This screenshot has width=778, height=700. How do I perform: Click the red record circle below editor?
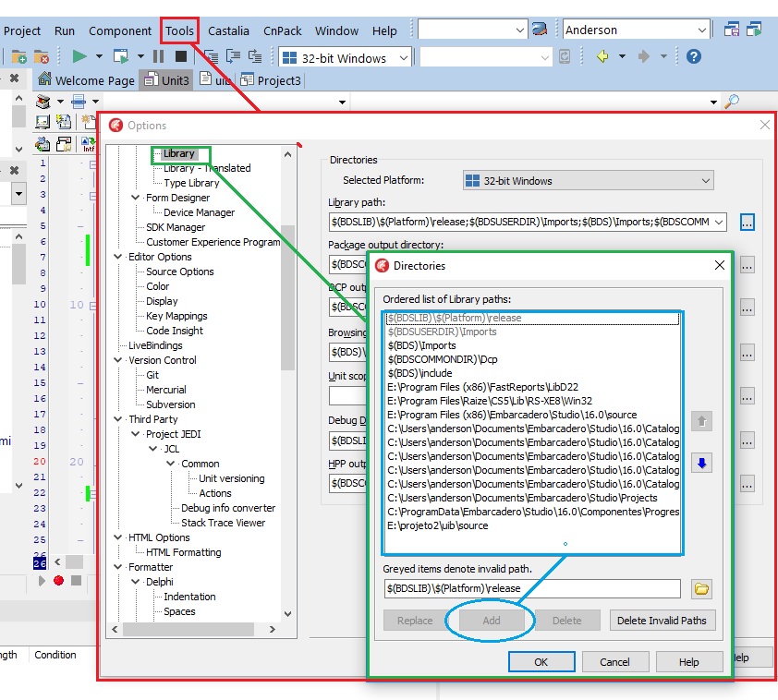point(58,580)
